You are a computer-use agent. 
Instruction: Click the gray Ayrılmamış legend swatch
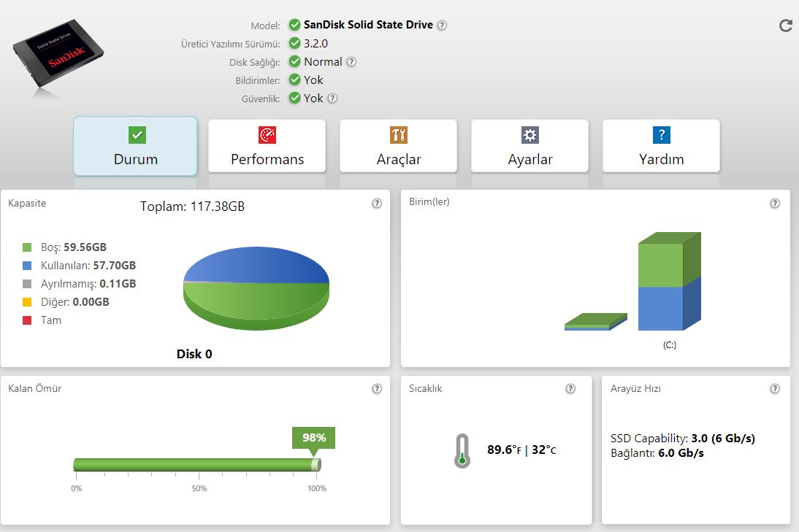coord(27,284)
